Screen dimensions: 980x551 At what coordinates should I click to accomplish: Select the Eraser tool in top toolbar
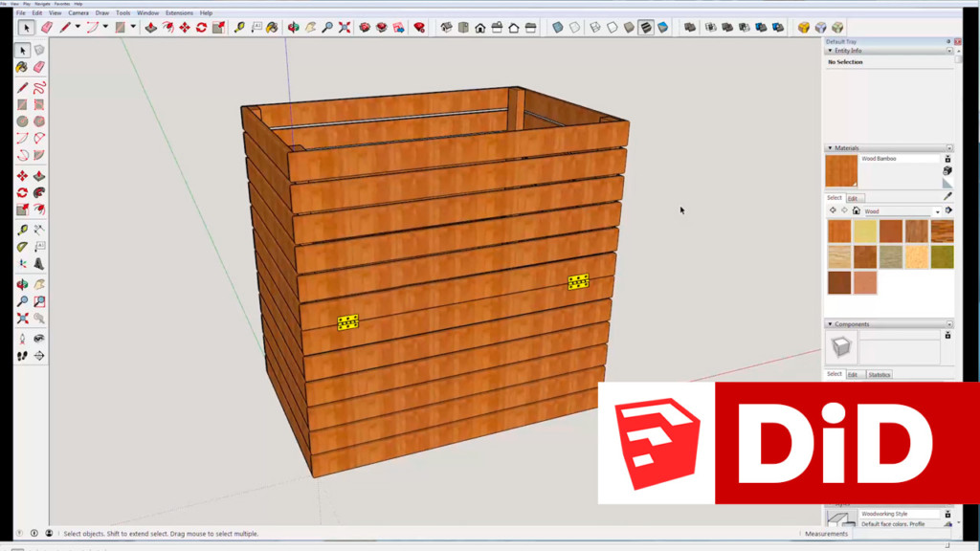[47, 28]
